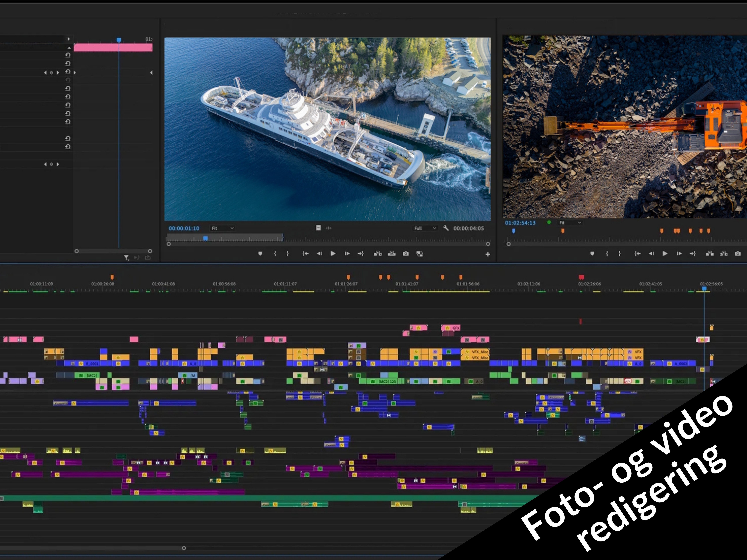The width and height of the screenshot is (747, 560).
Task: Collapse effect controls timeline with top arrow
Action: click(x=69, y=39)
